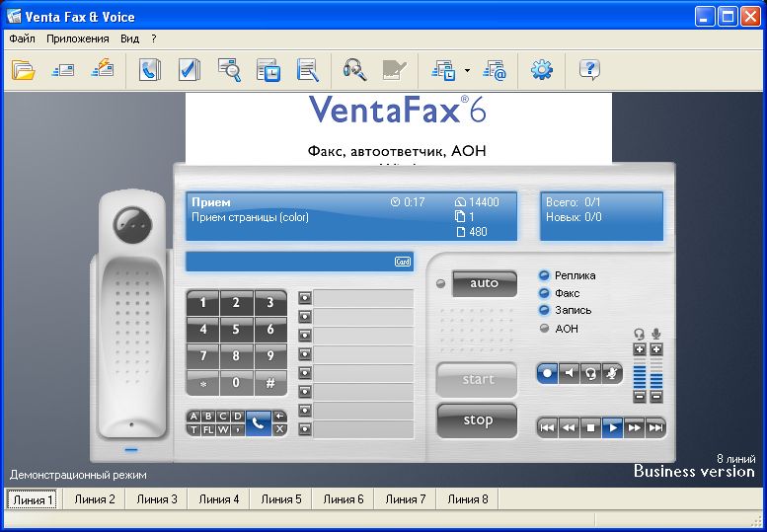
Task: Click the FL flash key below keypad
Action: [x=208, y=429]
